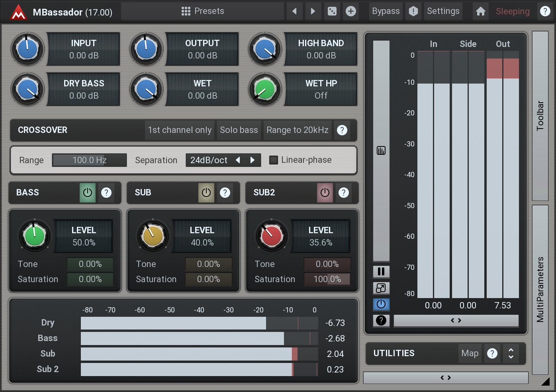Click the Range 100.0 Hz slider field
Screen dimensions: 556x392
coord(89,160)
